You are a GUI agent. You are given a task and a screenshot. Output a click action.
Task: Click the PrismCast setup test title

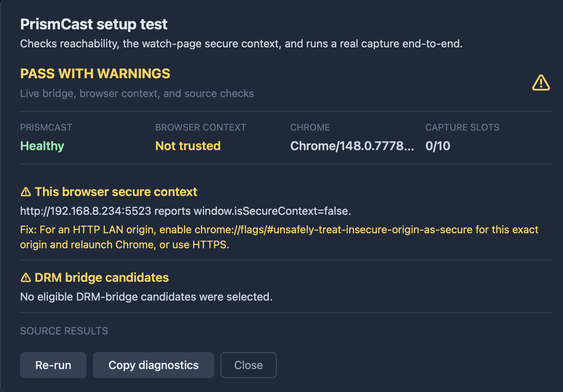click(x=94, y=24)
